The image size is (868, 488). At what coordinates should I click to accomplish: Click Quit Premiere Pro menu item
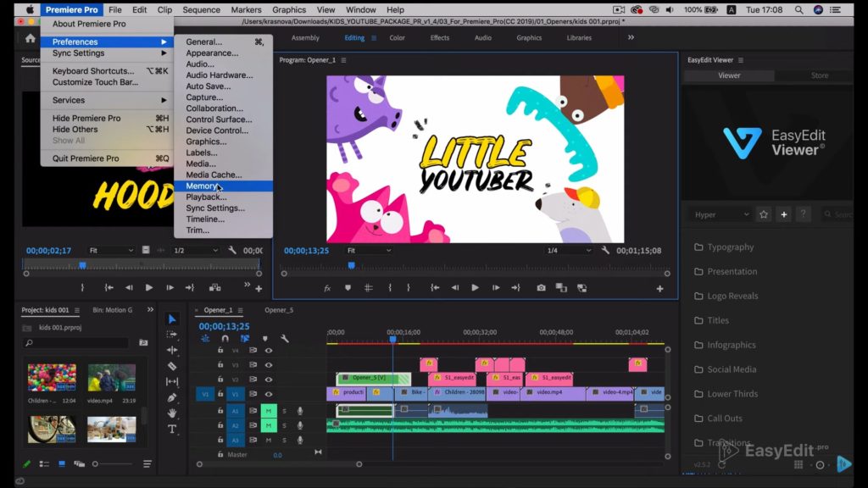tap(107, 158)
